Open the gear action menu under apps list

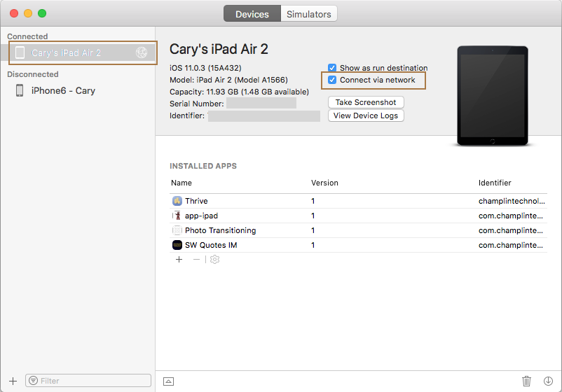coord(214,260)
